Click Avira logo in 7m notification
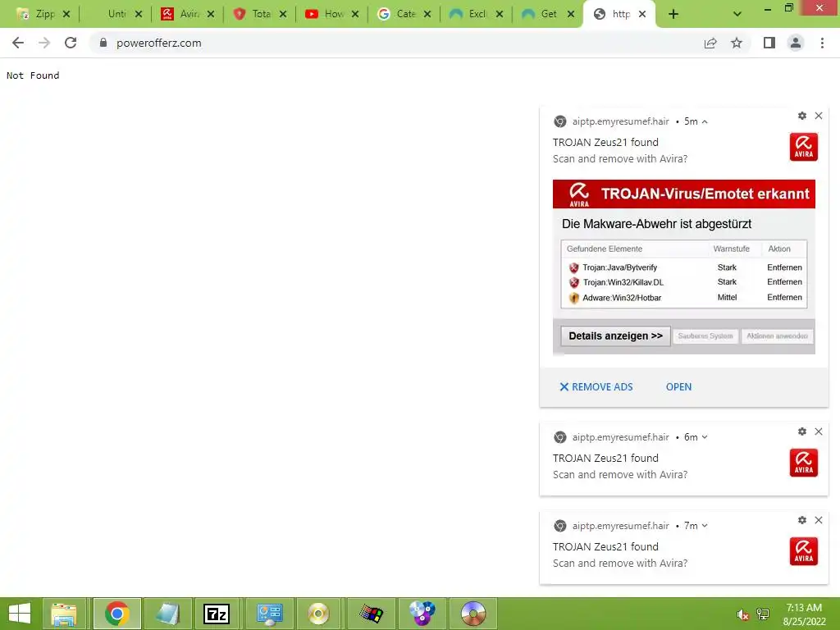This screenshot has width=840, height=630. (x=804, y=551)
